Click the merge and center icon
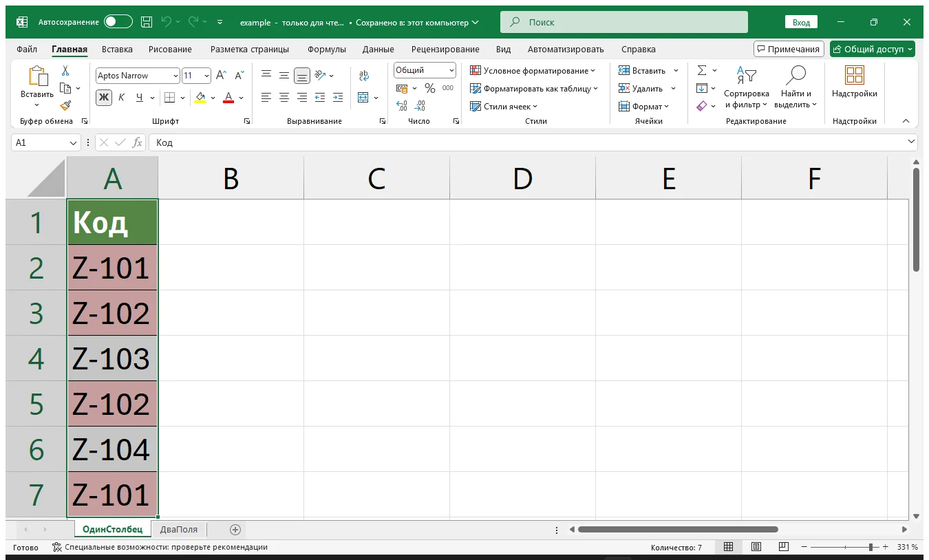The width and height of the screenshot is (929, 560). tap(363, 98)
